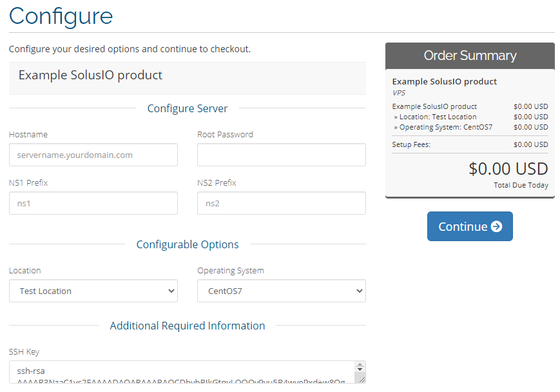
Task: Expand the Operating System dropdown
Action: click(281, 291)
